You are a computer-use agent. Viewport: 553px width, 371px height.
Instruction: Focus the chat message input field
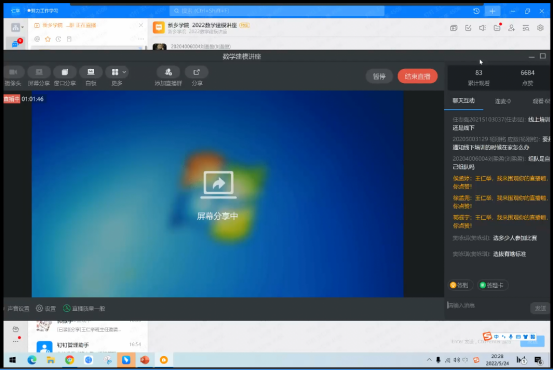(487, 306)
